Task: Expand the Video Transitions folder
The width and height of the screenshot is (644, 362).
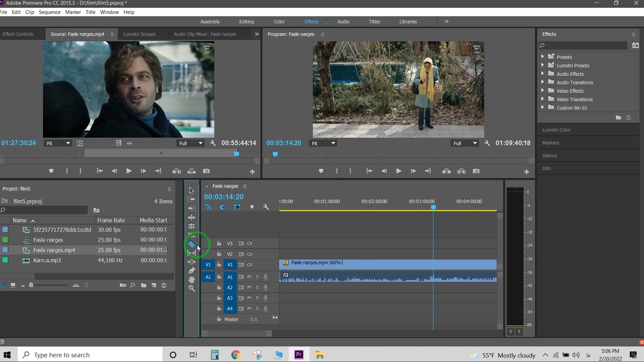Action: 542,99
